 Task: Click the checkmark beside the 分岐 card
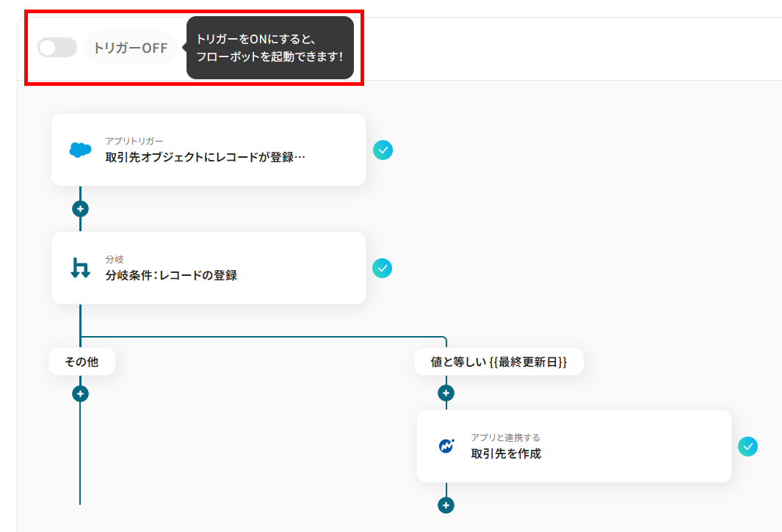pos(383,269)
